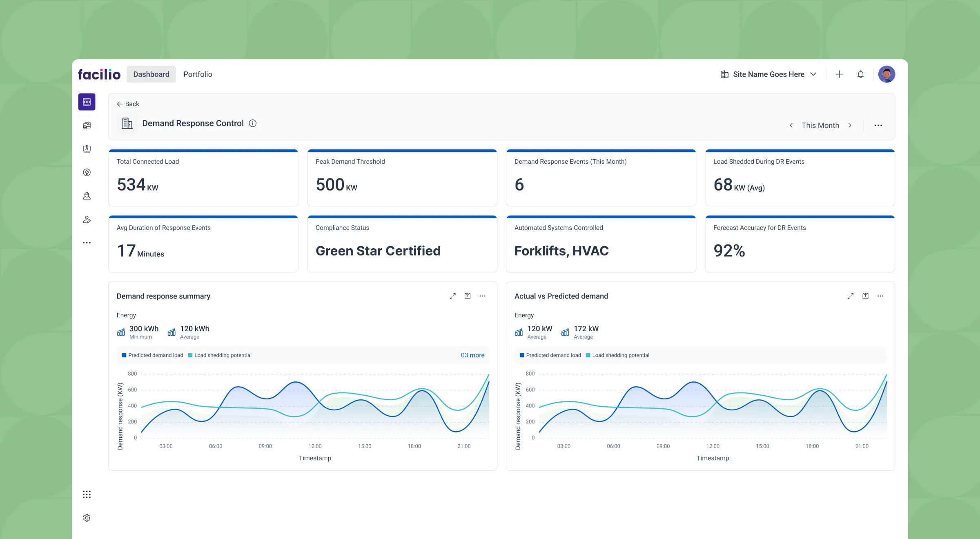980x539 pixels.
Task: Click the Forklifts, HVAC value
Action: (561, 251)
